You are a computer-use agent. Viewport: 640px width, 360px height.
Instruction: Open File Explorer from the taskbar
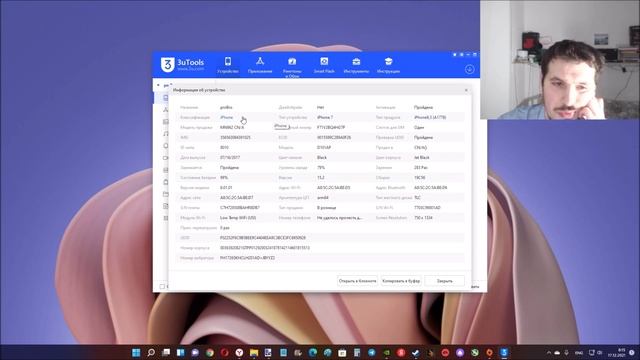(x=254, y=352)
